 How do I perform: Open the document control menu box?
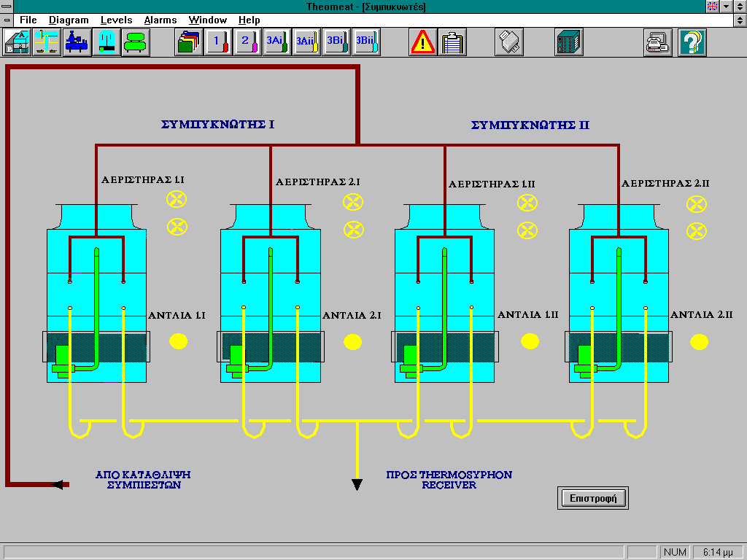tap(7, 20)
